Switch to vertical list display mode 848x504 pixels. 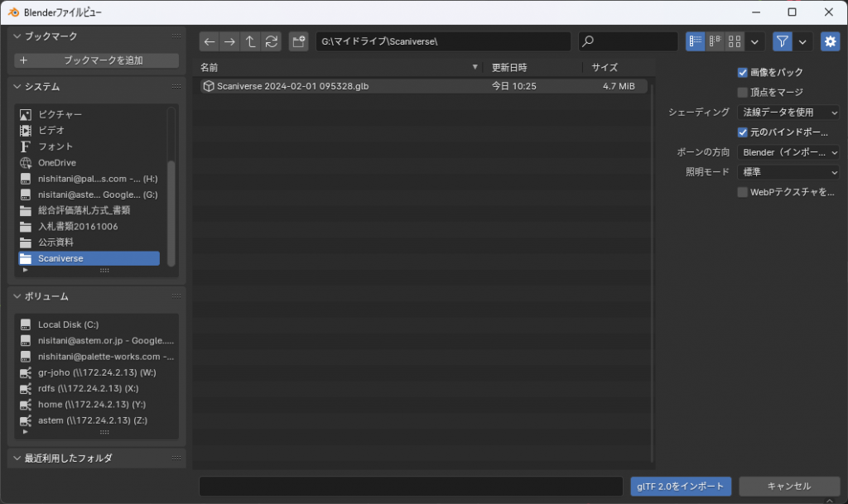click(696, 41)
